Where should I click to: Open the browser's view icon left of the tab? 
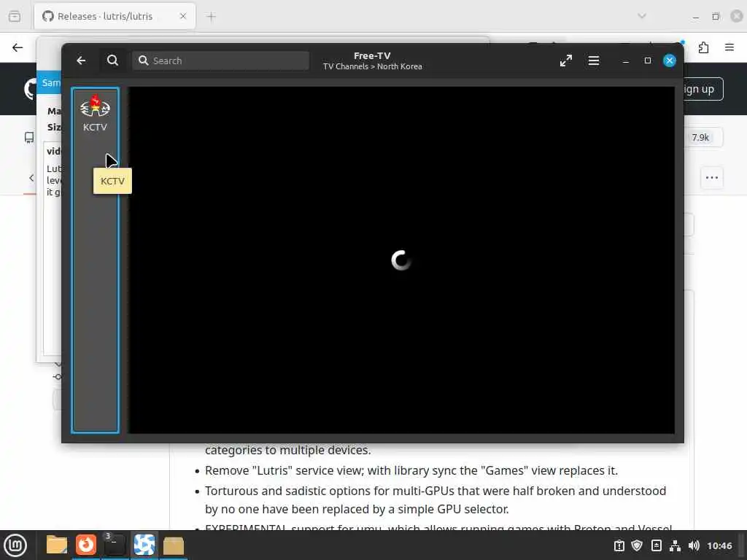(x=15, y=16)
